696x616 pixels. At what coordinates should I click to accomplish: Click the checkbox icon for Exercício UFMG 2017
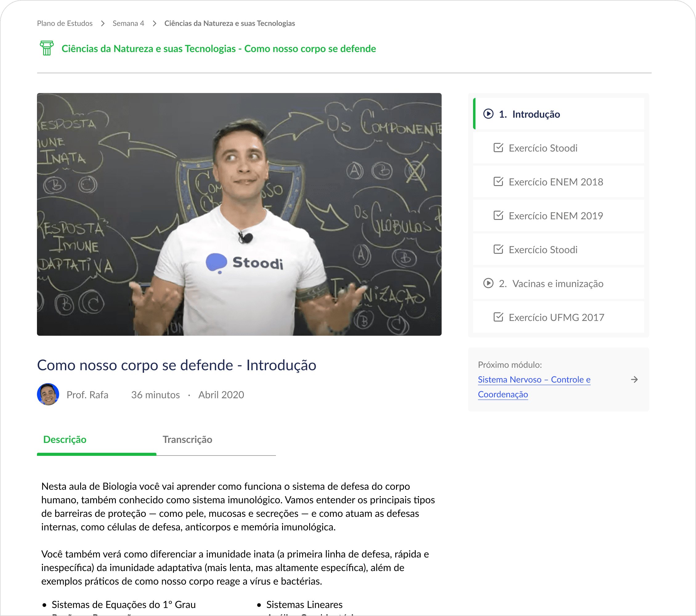coord(498,317)
